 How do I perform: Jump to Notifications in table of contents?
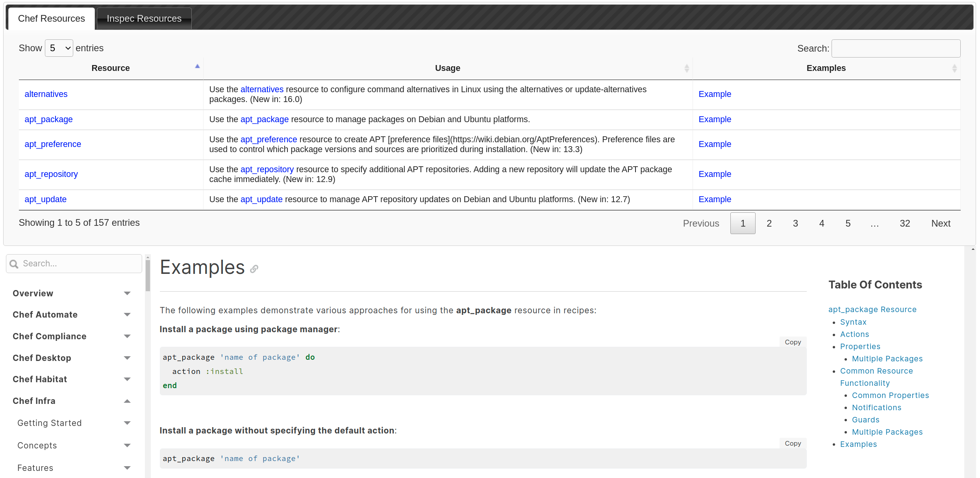tap(876, 407)
